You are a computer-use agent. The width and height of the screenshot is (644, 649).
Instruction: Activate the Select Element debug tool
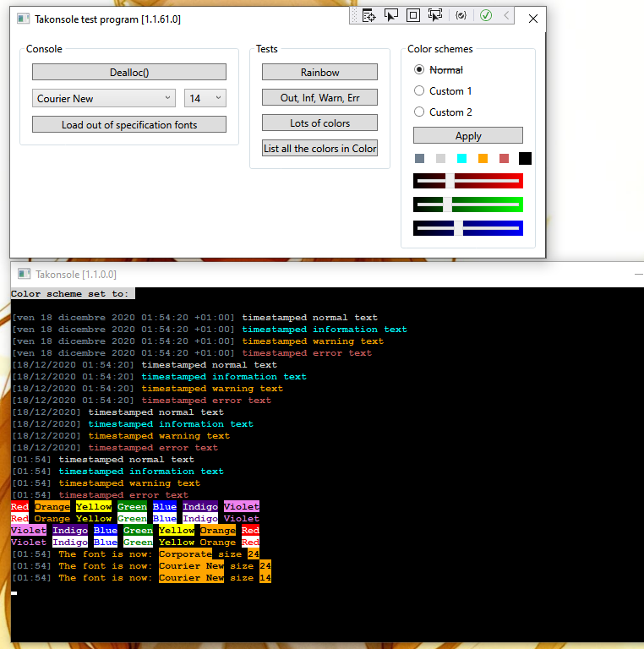tap(391, 16)
